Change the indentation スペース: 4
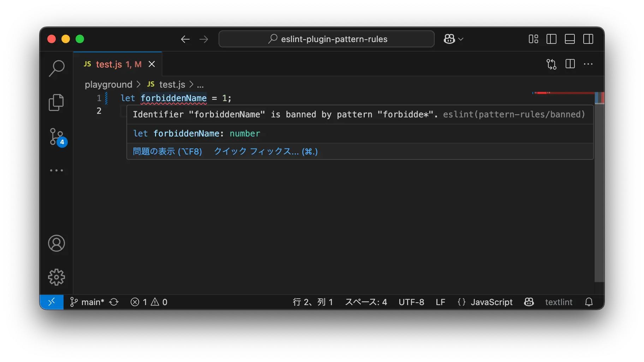 click(366, 302)
